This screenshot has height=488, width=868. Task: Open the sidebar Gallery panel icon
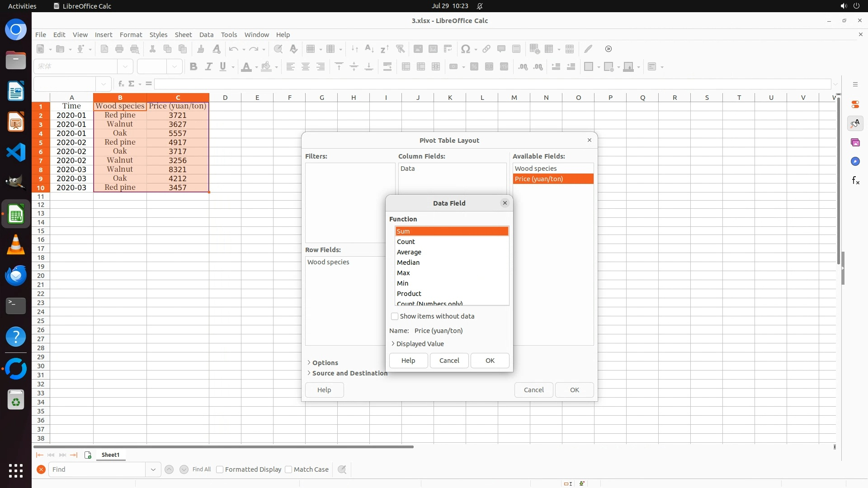[855, 143]
